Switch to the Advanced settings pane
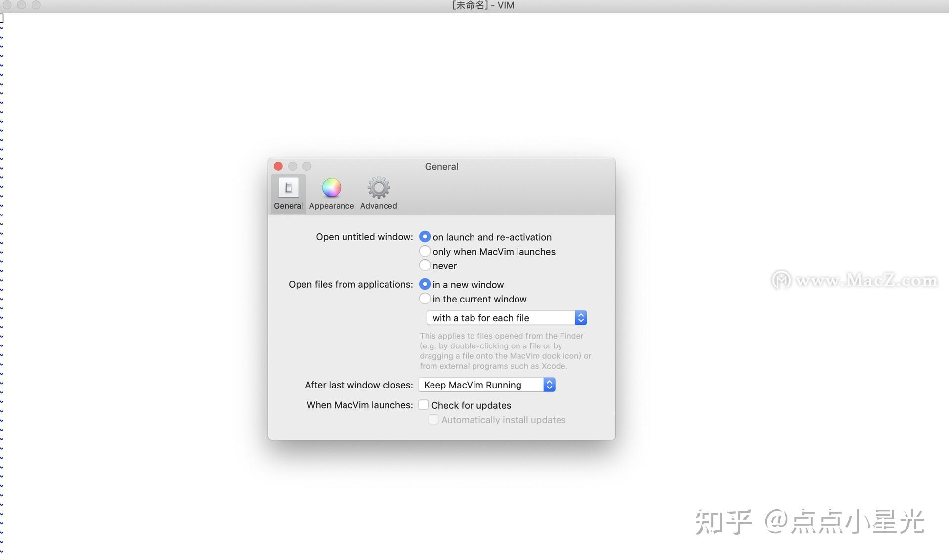949x560 pixels. pos(378,193)
